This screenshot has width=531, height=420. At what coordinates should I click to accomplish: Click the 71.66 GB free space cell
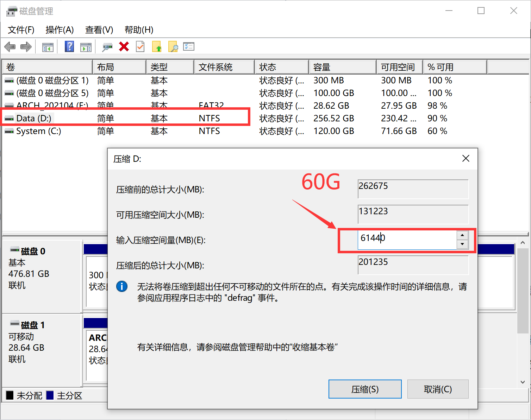tap(399, 131)
